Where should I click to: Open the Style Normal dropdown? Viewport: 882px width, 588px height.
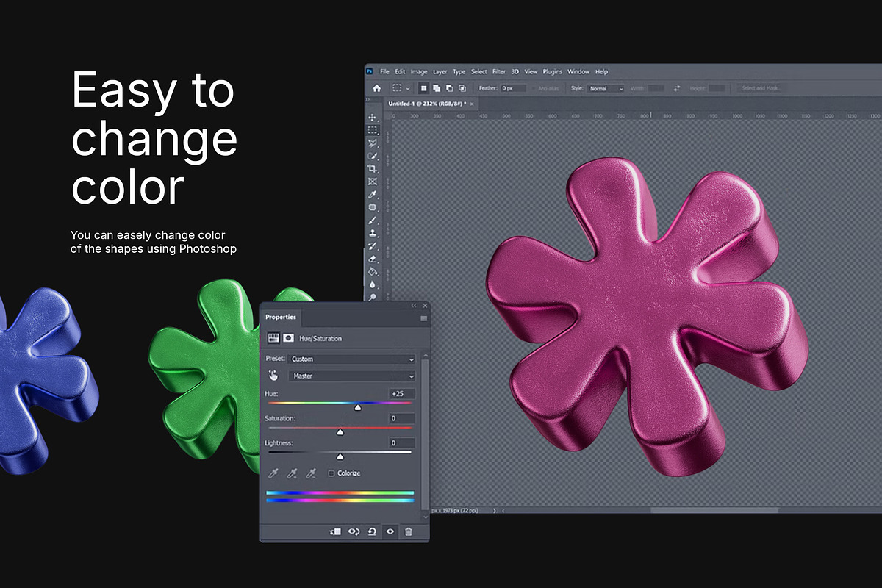click(606, 88)
